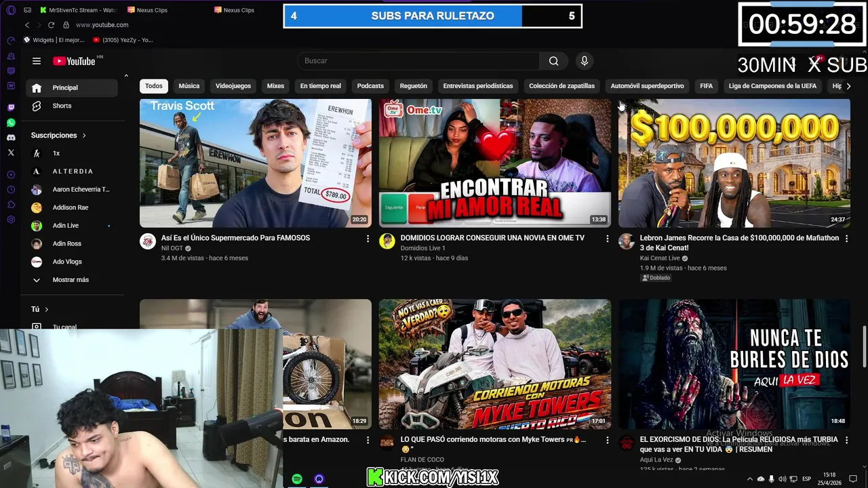This screenshot has width=868, height=488.
Task: Select the Todos filter chip
Action: click(154, 86)
